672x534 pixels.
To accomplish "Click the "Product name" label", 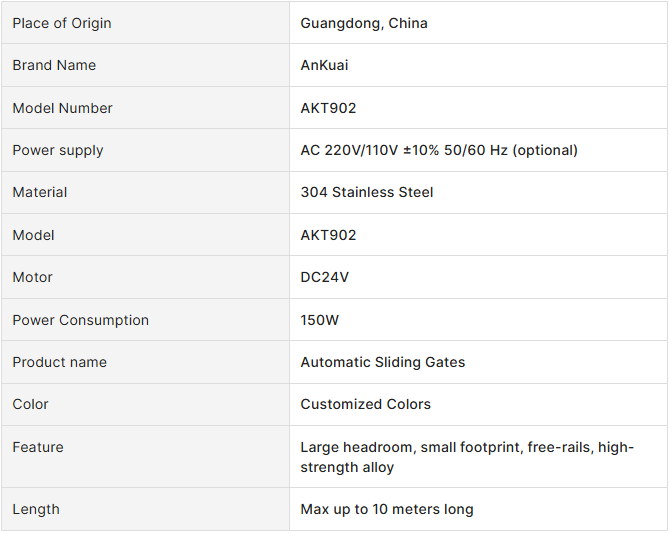I will pyautogui.click(x=59, y=362).
